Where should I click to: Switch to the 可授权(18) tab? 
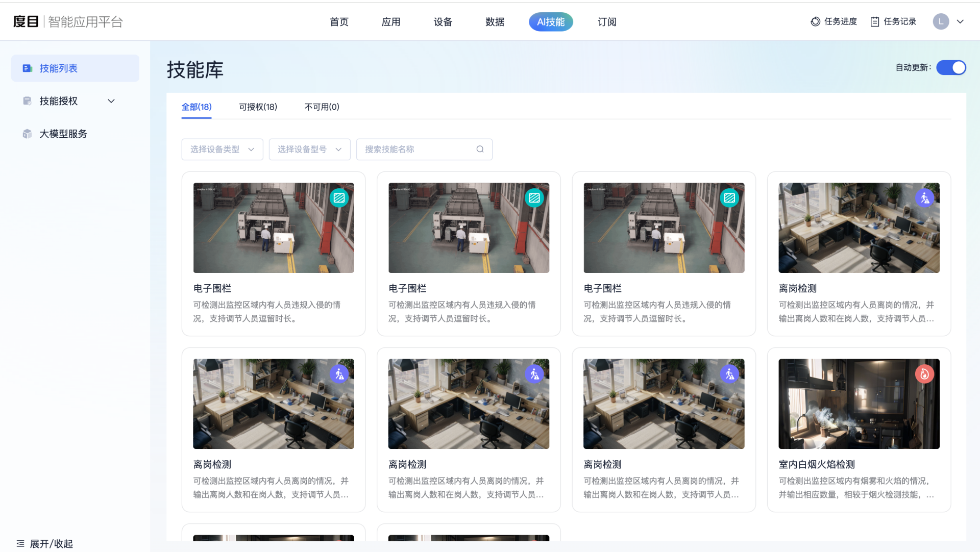coord(258,107)
